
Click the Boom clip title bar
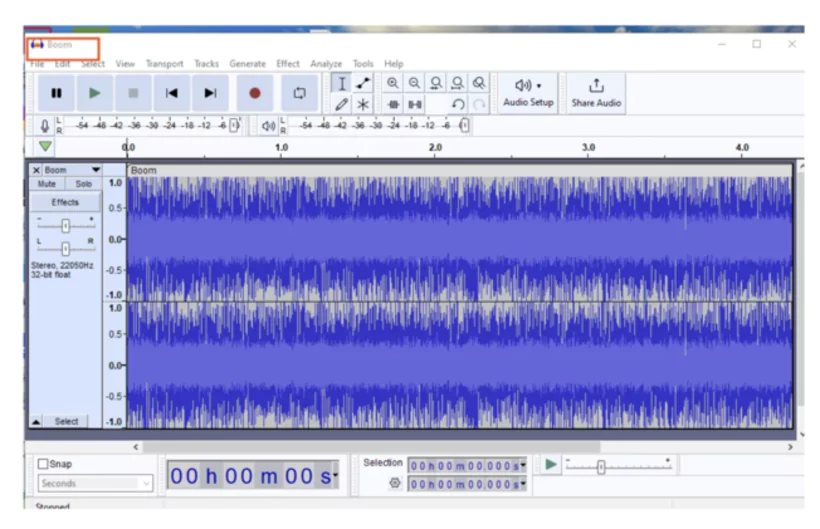[460, 170]
